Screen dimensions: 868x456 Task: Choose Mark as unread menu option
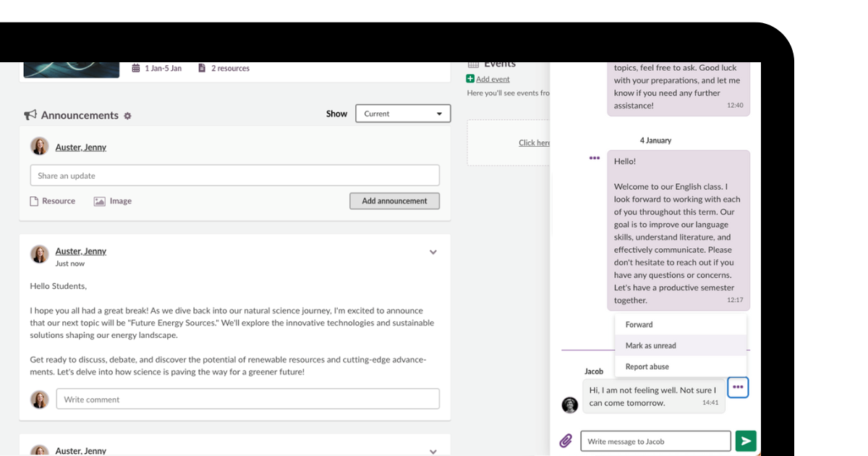pyautogui.click(x=650, y=346)
